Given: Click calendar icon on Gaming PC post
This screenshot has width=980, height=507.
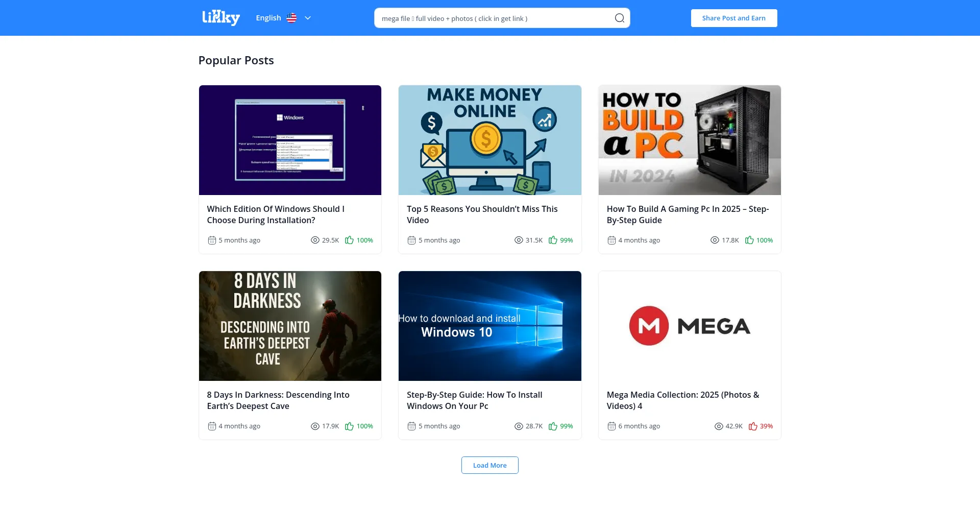Looking at the screenshot, I should [x=611, y=240].
